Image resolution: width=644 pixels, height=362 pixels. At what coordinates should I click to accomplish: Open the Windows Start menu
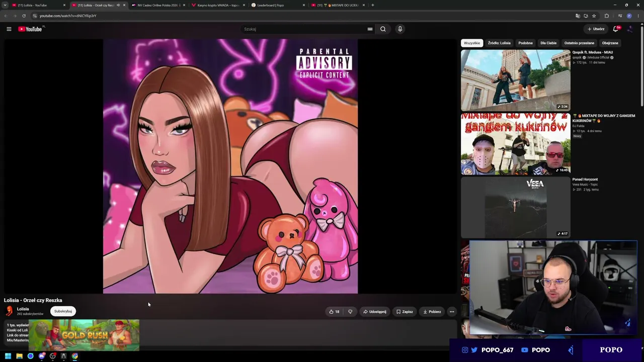coord(8,356)
